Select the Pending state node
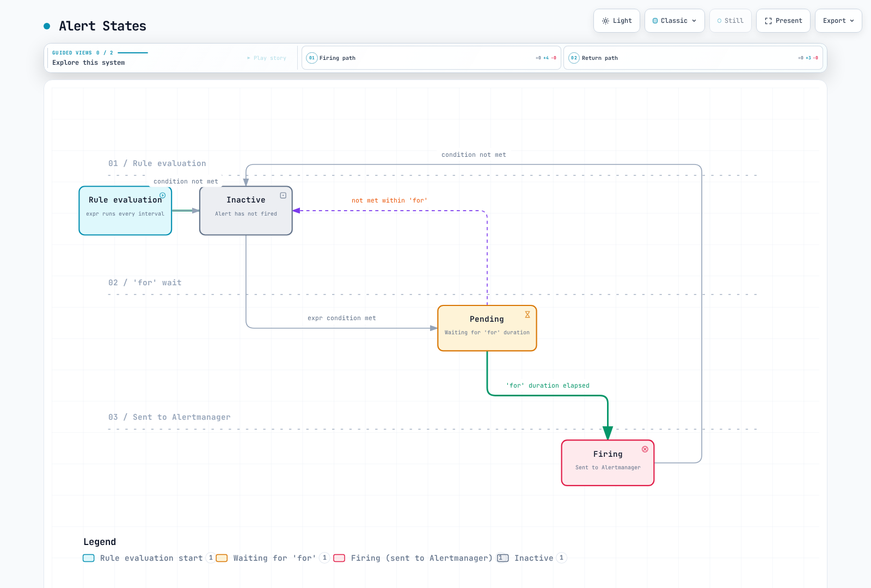 487,328
